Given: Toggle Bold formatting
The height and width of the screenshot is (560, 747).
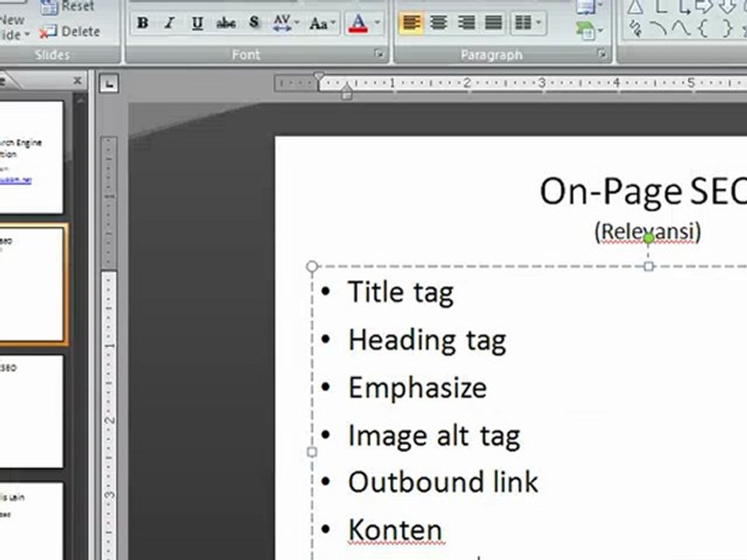Looking at the screenshot, I should [142, 23].
